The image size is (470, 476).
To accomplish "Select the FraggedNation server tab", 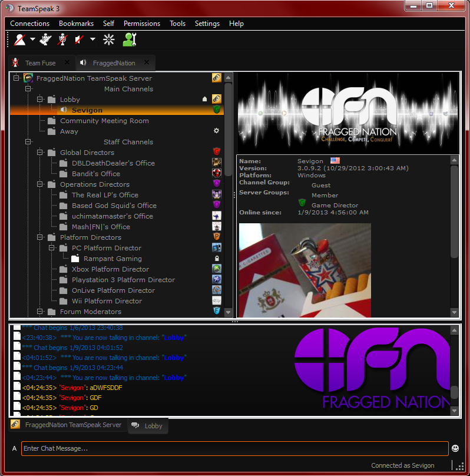I will click(114, 63).
